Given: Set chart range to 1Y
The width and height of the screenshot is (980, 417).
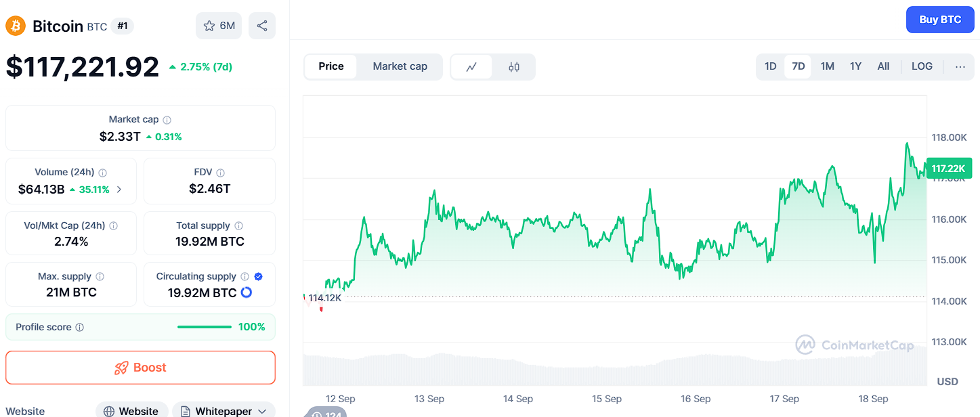Looking at the screenshot, I should 855,66.
